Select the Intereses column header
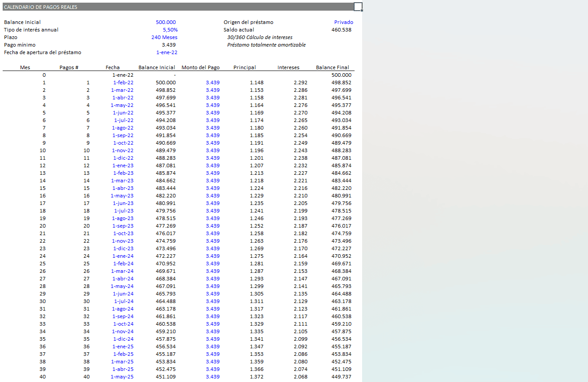The width and height of the screenshot is (588, 382). pos(288,67)
